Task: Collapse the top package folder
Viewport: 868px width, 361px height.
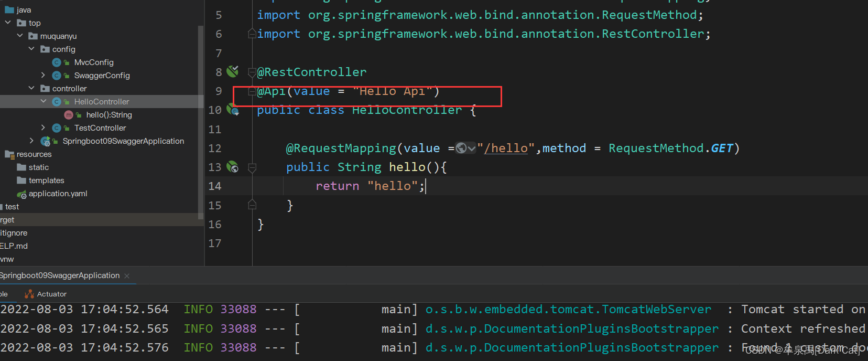Action: point(8,23)
